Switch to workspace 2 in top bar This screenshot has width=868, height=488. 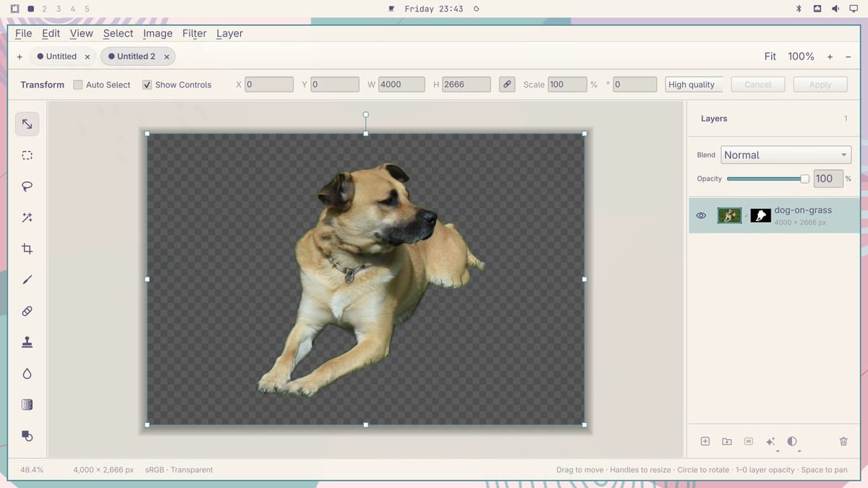(45, 9)
